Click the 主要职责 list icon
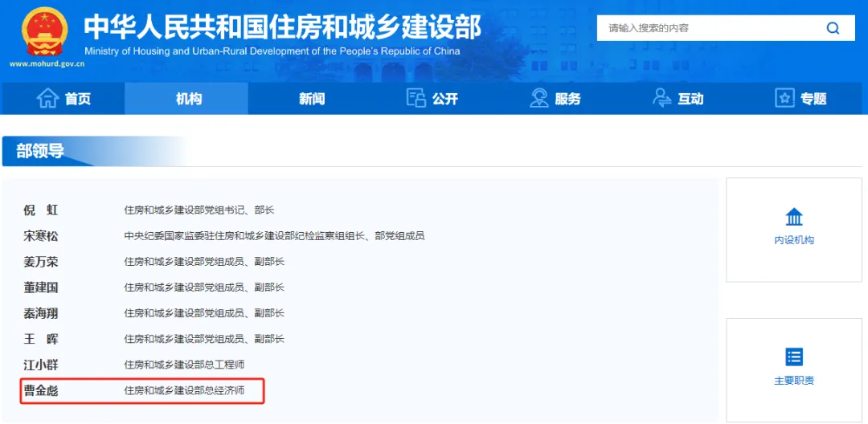 794,357
